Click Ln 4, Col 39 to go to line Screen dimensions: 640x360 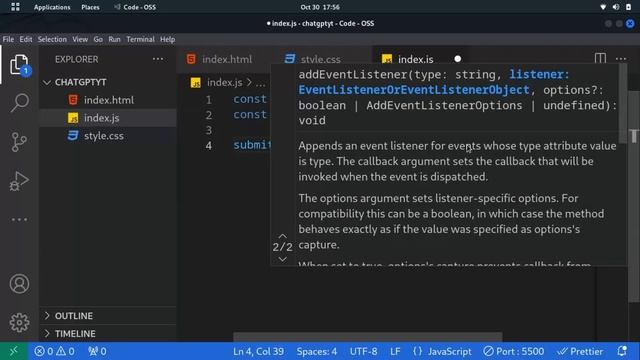tap(258, 351)
